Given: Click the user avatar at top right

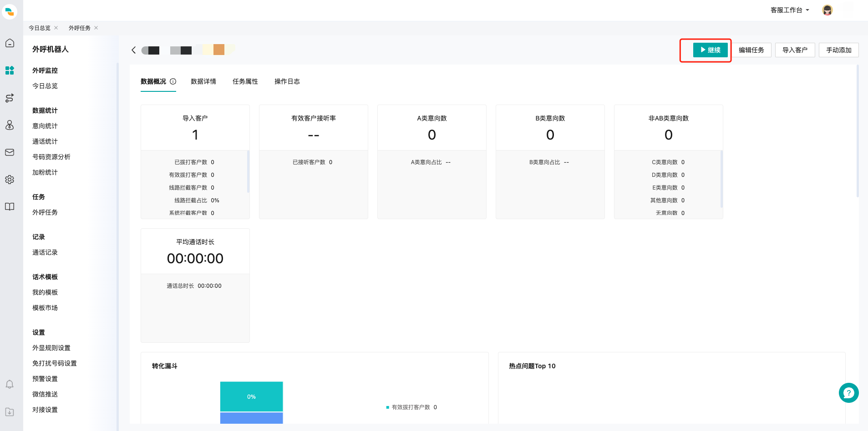Looking at the screenshot, I should (x=827, y=10).
